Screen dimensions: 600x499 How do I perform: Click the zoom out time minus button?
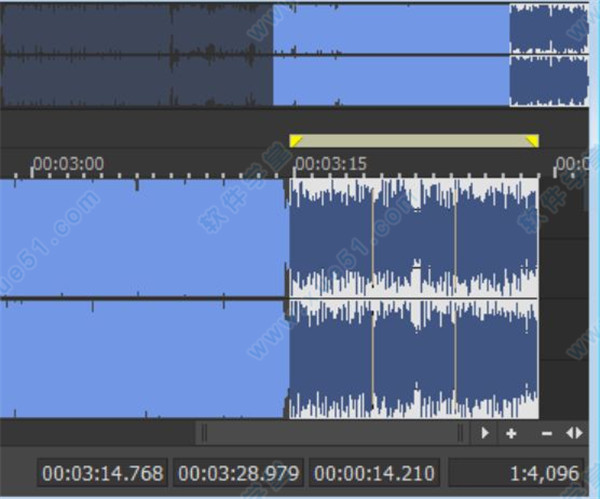[x=546, y=433]
